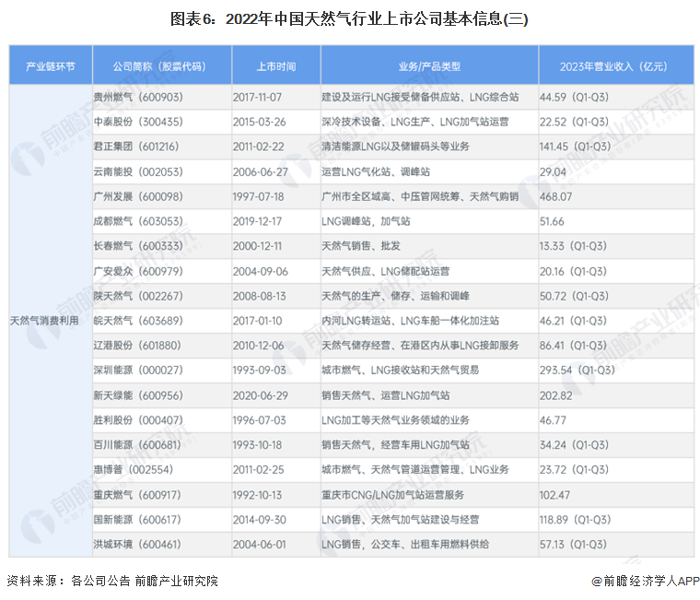
Task: Click company 百川能源 (600681)
Action: [x=137, y=445]
